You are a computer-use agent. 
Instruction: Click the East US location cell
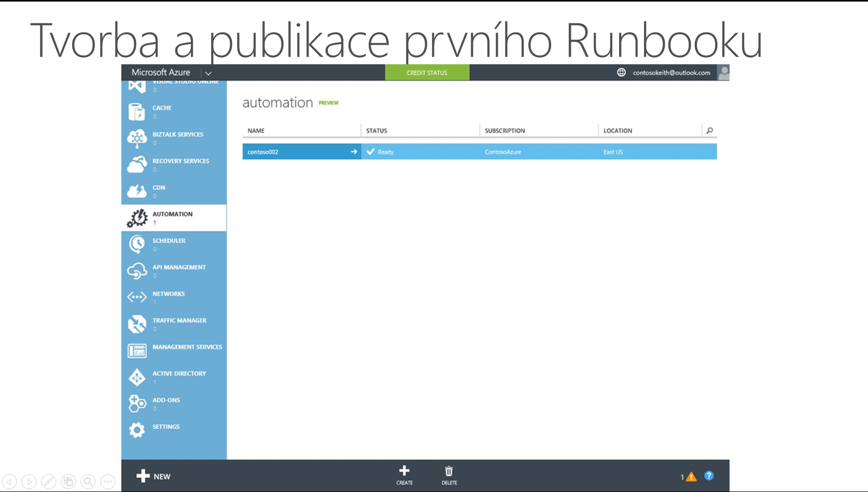[613, 152]
